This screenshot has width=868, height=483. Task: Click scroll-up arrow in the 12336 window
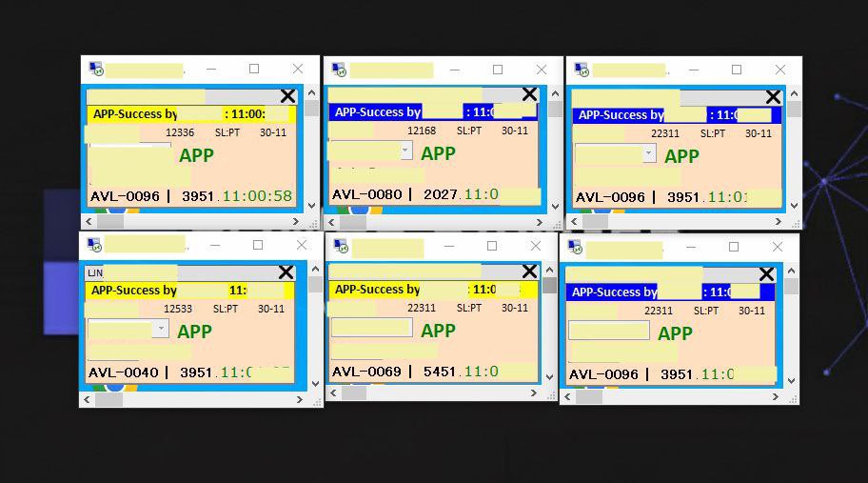click(311, 92)
